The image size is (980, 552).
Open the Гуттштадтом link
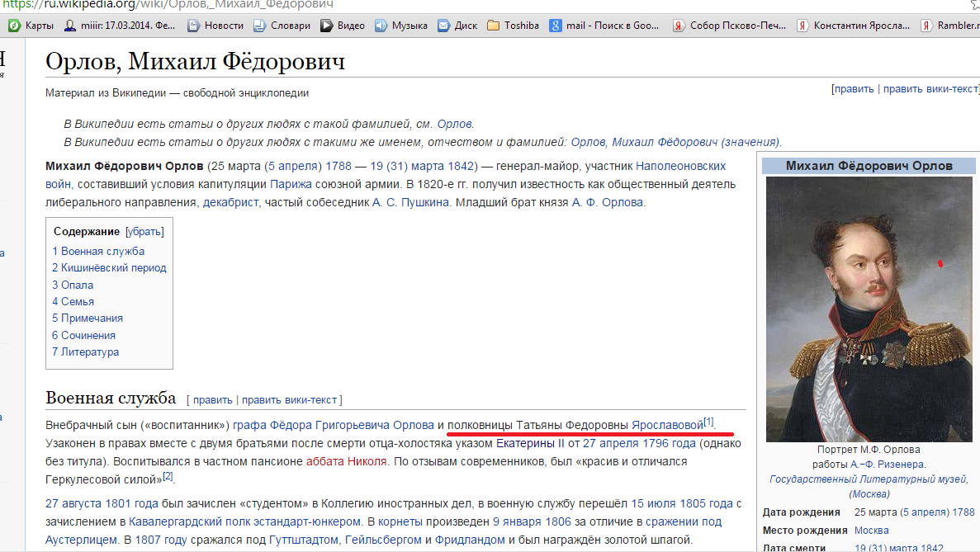point(304,540)
